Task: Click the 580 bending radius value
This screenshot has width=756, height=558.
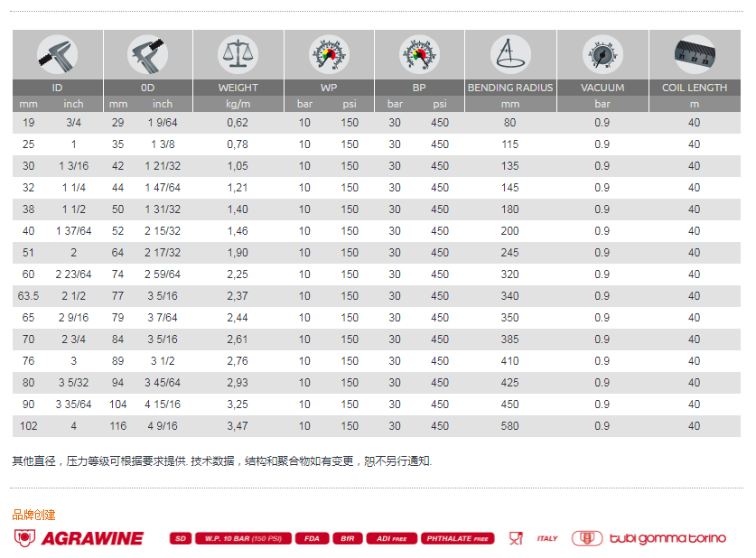Action: tap(510, 426)
